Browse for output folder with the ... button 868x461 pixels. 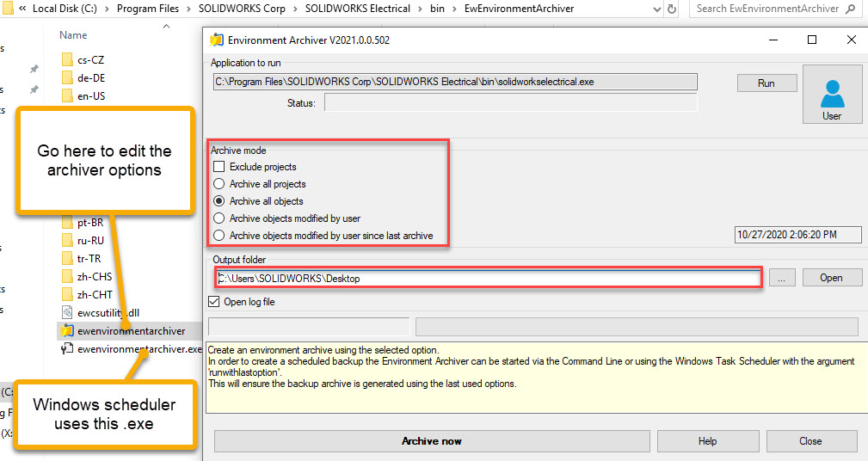(x=782, y=278)
